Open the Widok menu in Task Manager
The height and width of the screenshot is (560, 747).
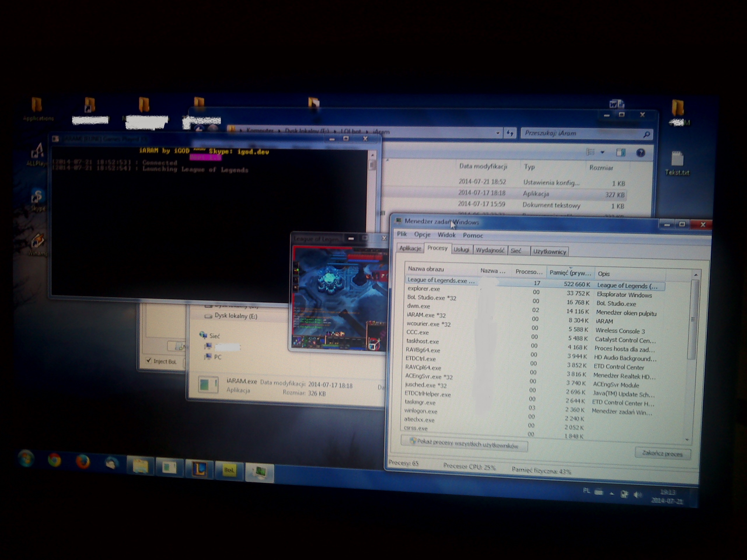446,235
